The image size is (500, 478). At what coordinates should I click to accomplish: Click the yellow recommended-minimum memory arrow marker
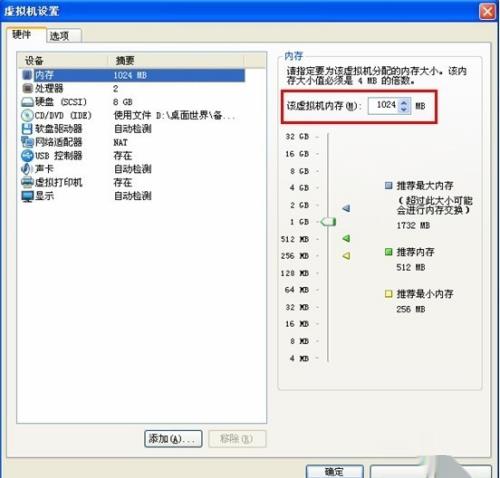(x=346, y=256)
